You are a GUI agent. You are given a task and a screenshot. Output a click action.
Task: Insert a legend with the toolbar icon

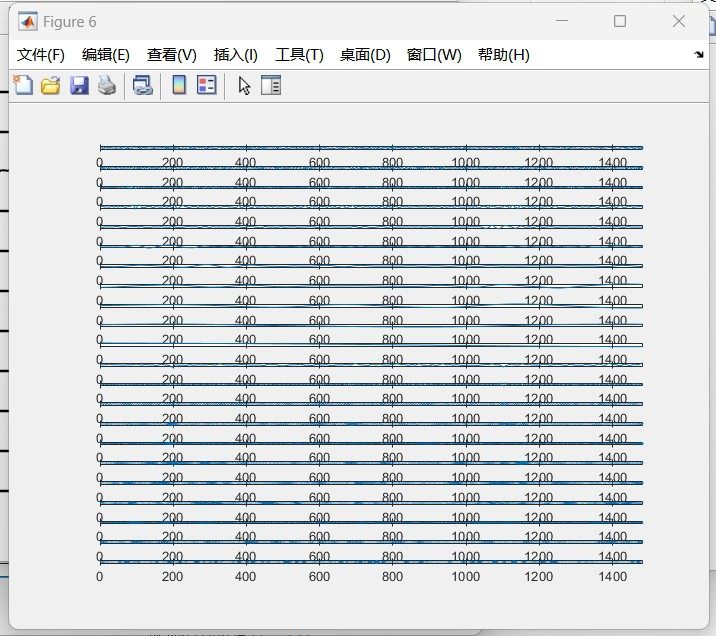(x=206, y=85)
